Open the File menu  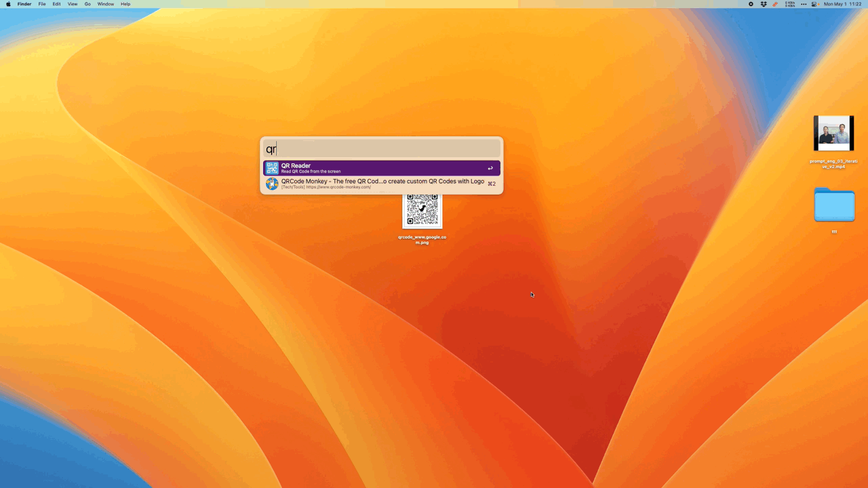42,4
